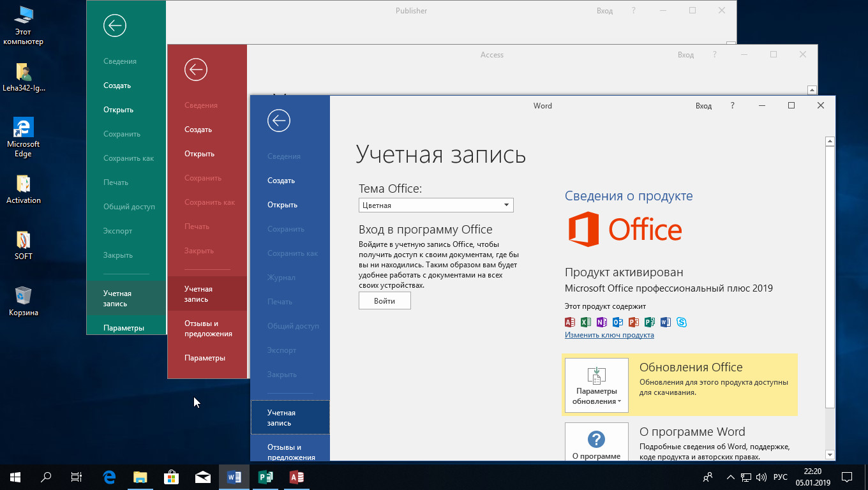Click the taskbar clock and date
The height and width of the screenshot is (490, 868).
812,477
